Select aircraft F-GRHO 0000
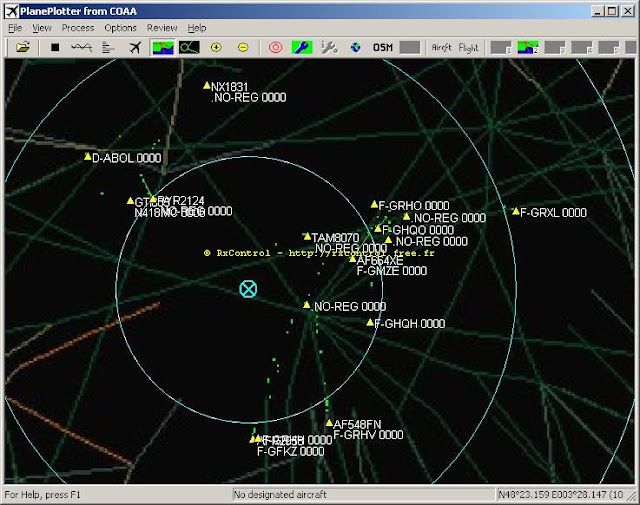Screen dimensions: 640x505 (x=374, y=204)
